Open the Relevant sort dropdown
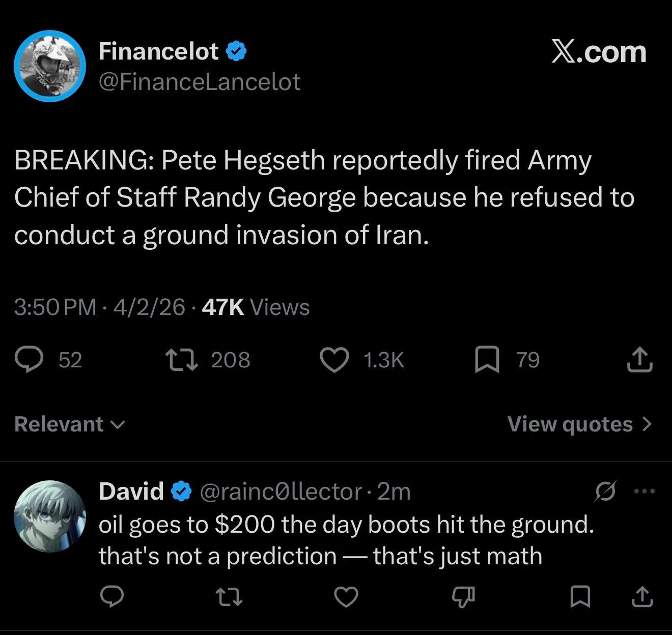Screen dimensions: 672x635 (x=69, y=424)
